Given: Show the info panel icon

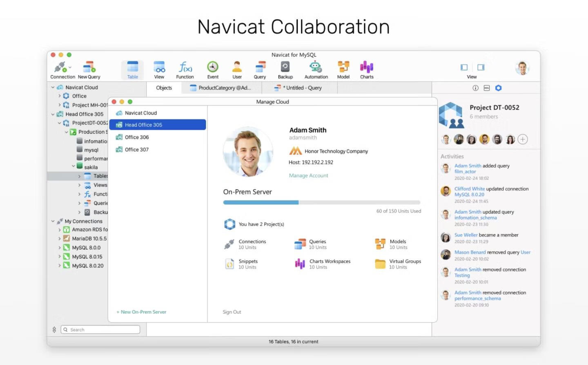Looking at the screenshot, I should [x=475, y=88].
